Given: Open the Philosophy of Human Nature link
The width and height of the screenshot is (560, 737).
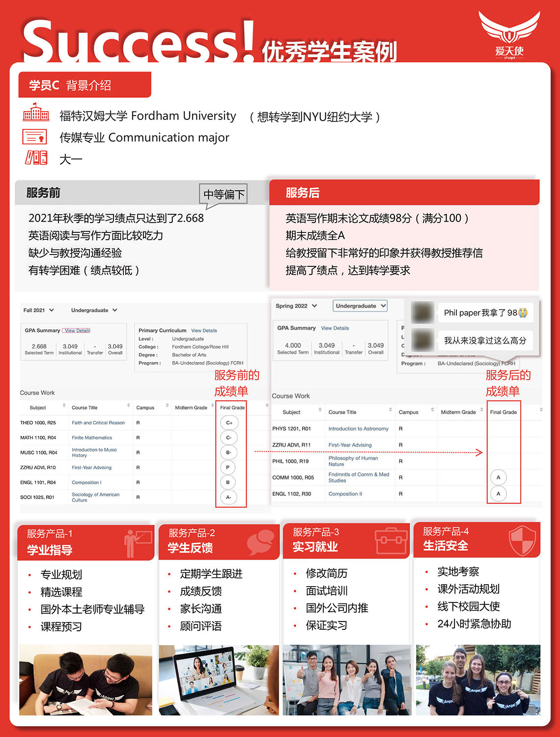Looking at the screenshot, I should 353,461.
